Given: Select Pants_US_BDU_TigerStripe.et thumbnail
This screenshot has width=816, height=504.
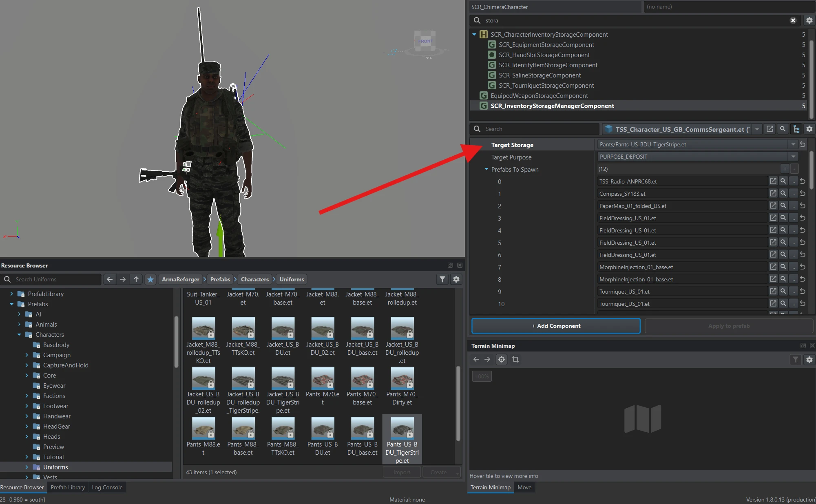Looking at the screenshot, I should click(402, 440).
